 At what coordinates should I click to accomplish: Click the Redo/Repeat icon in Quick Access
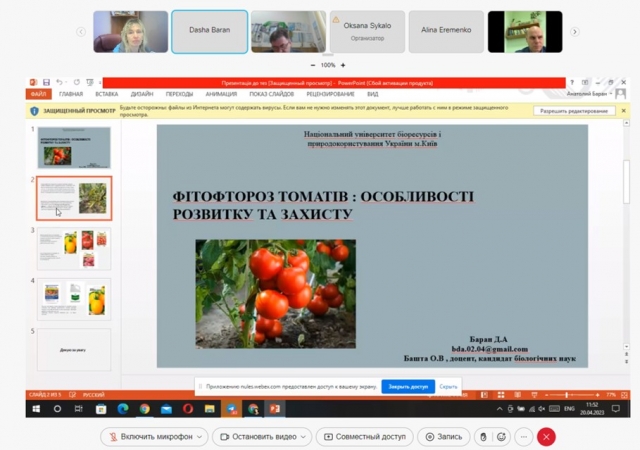pos(76,82)
